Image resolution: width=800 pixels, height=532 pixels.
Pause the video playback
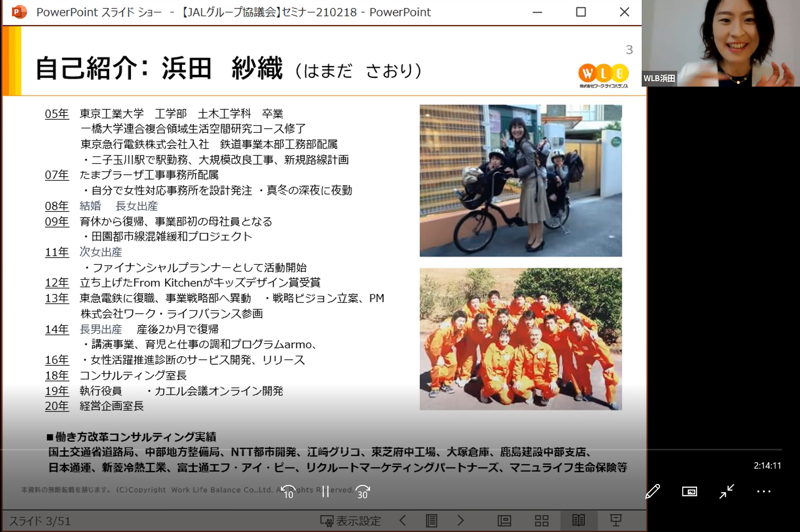tap(325, 491)
